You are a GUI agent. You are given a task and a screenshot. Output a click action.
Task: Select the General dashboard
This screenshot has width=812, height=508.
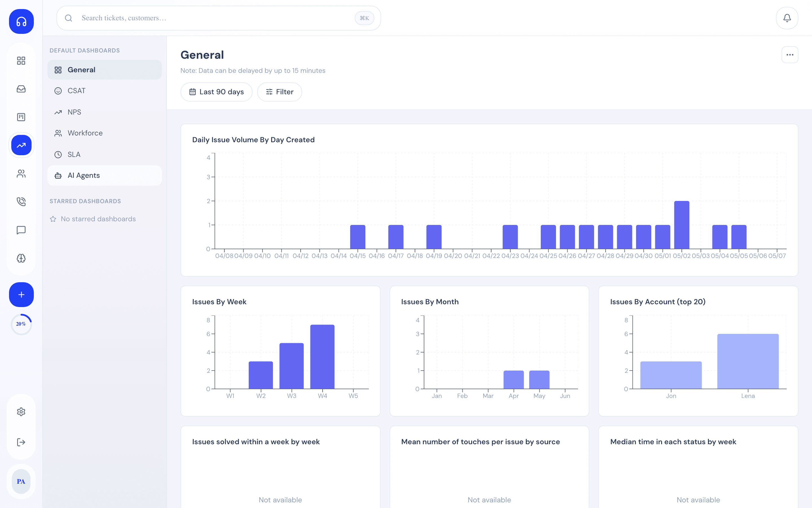[104, 70]
